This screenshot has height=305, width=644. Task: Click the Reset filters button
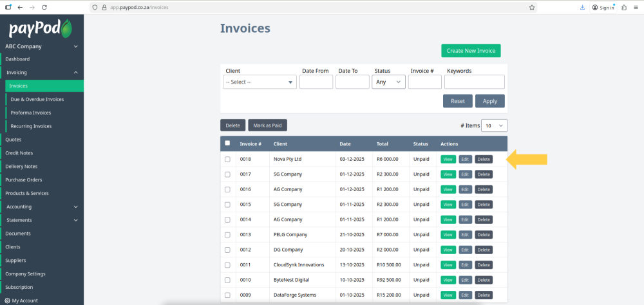[x=457, y=101]
